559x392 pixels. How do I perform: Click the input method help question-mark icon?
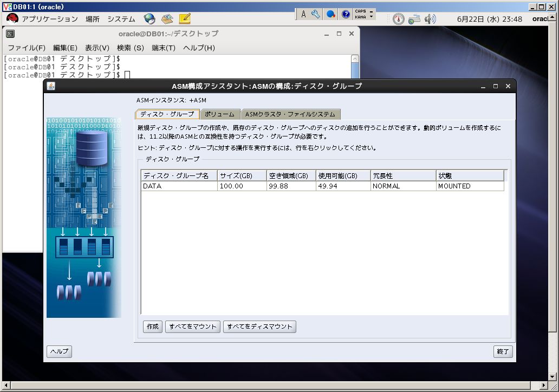point(346,14)
